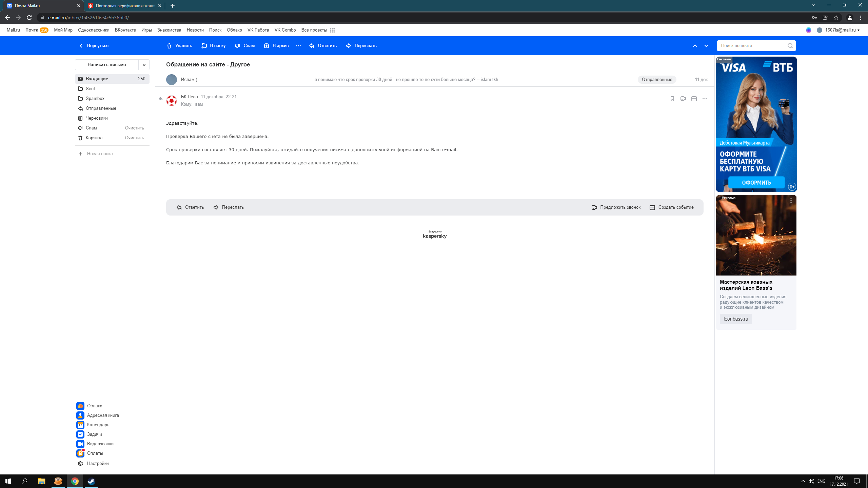Click Очистить next to Корзина folder

(x=134, y=138)
